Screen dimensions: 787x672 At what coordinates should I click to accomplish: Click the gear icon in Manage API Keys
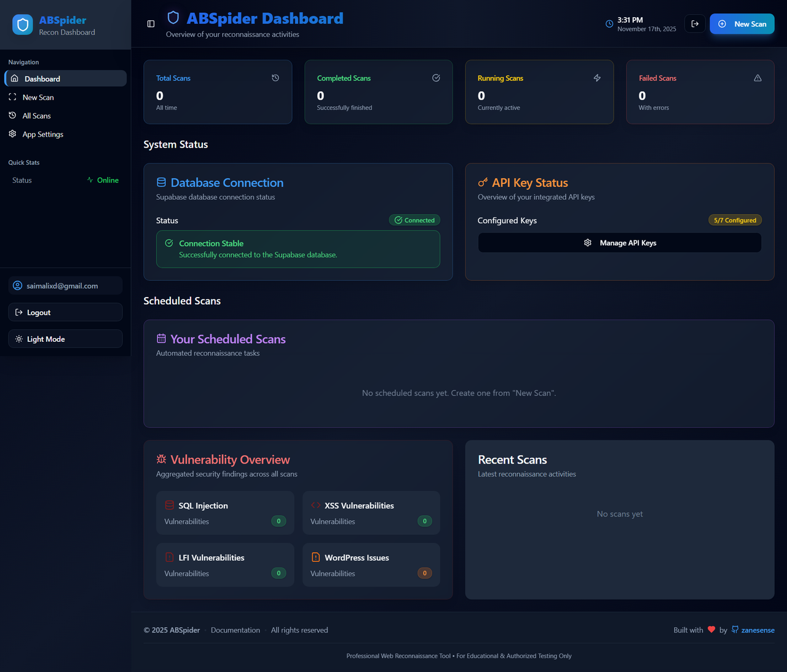(x=588, y=243)
